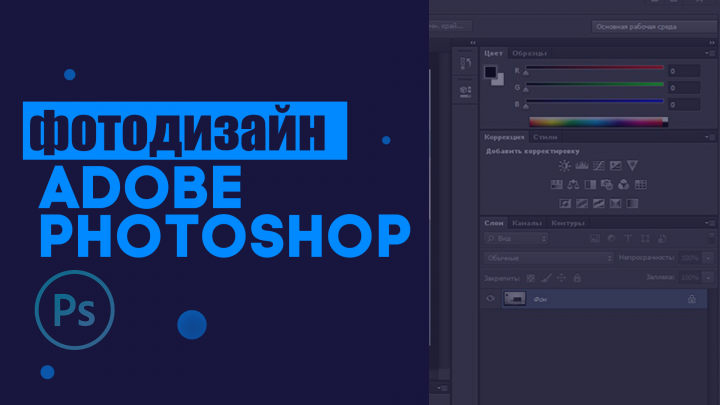The width and height of the screenshot is (720, 405).
Task: Filter layers by smart objects icon
Action: point(662,238)
